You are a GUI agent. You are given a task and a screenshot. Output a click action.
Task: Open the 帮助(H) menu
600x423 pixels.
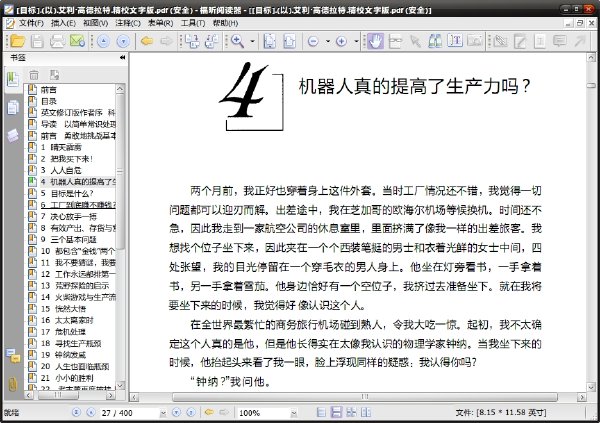(225, 23)
